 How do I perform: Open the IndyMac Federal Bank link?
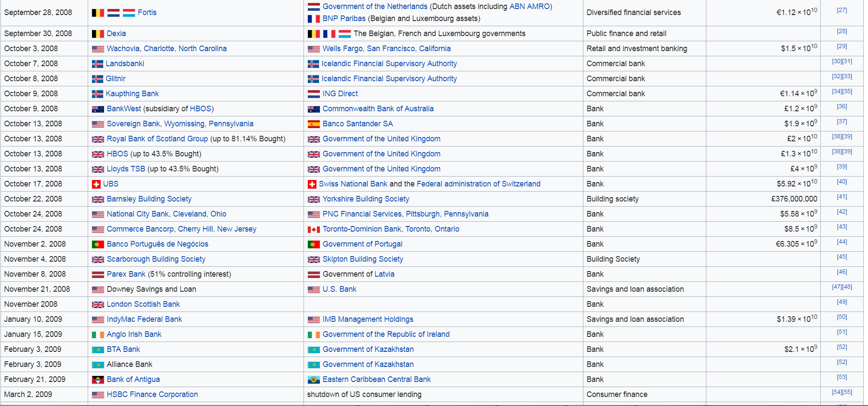tap(144, 319)
